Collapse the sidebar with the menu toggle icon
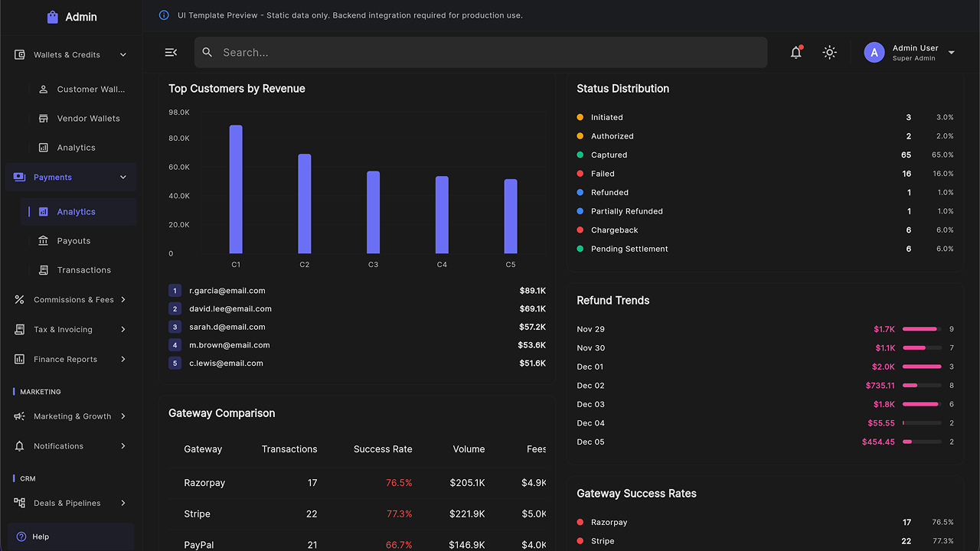 click(171, 52)
